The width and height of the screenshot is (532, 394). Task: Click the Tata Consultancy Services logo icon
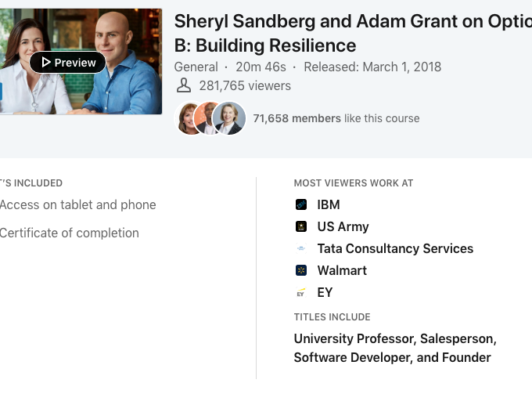(301, 248)
